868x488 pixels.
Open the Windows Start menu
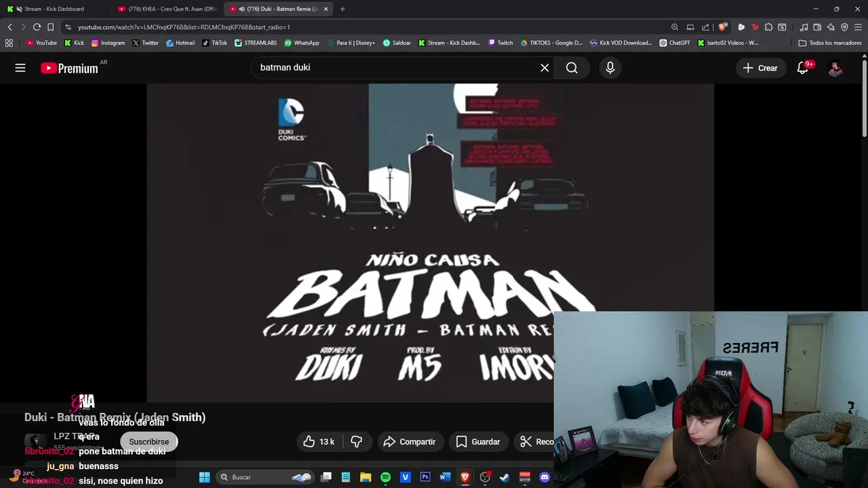point(204,477)
